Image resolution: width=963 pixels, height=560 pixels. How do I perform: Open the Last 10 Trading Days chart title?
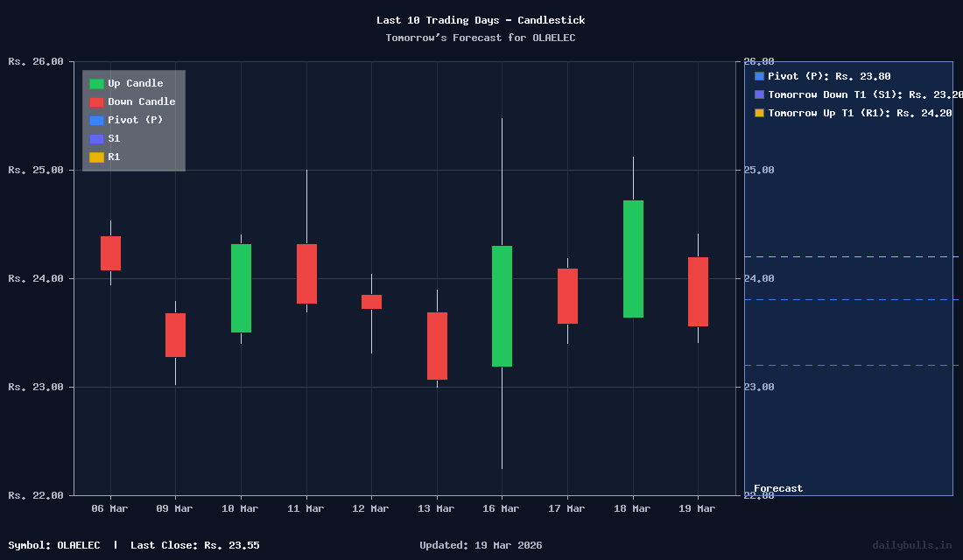(x=481, y=19)
